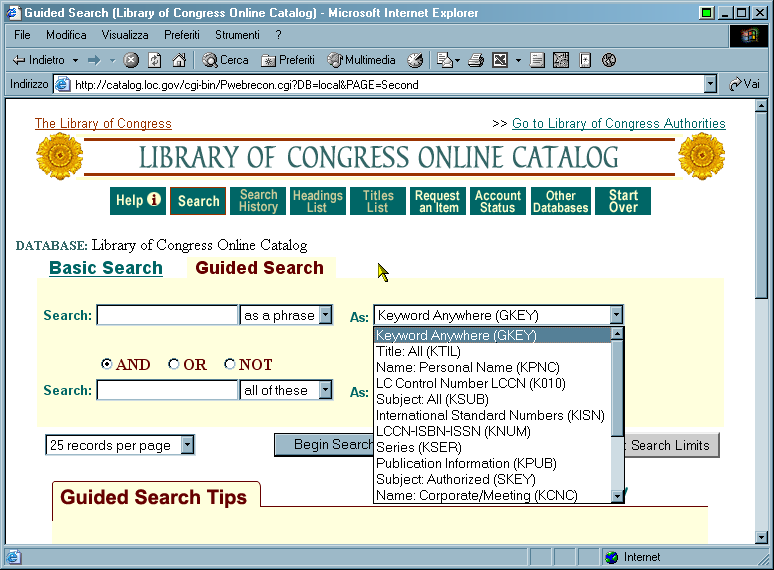
Task: Open the File menu
Action: click(22, 35)
